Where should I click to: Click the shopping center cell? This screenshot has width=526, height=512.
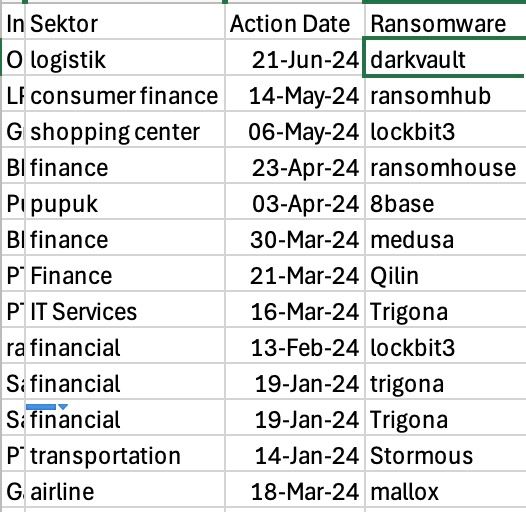click(x=125, y=130)
